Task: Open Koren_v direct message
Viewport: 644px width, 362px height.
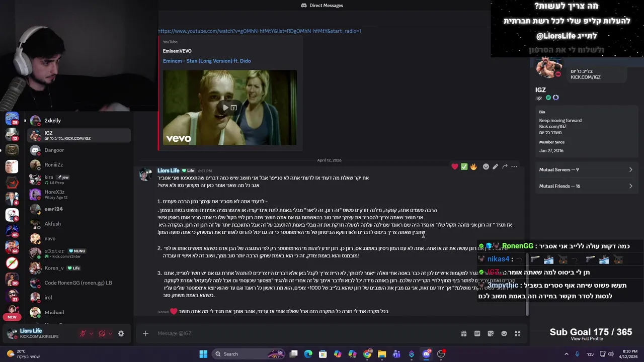Action: (x=79, y=268)
